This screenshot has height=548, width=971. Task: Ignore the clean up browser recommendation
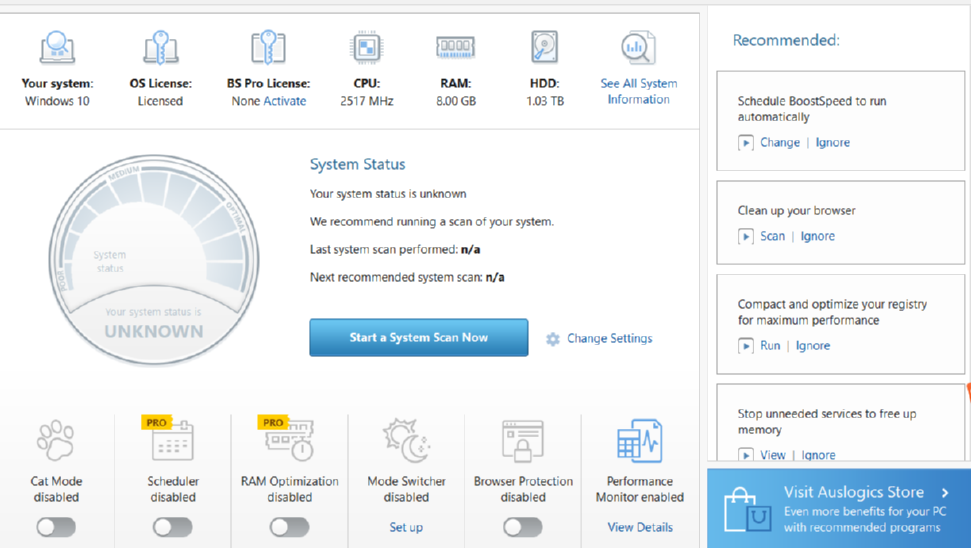tap(817, 236)
